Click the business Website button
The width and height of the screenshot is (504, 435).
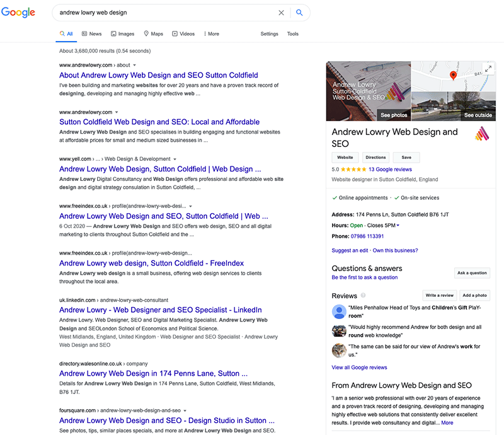tap(345, 158)
